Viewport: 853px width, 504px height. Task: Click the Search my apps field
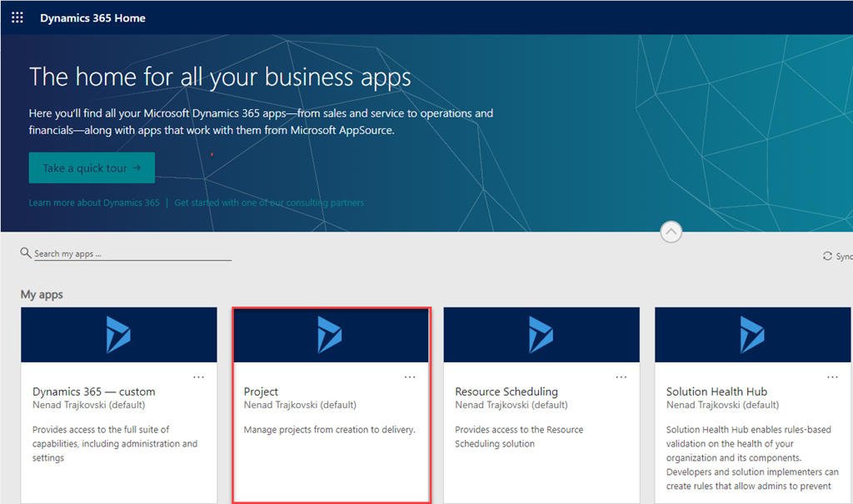[132, 254]
